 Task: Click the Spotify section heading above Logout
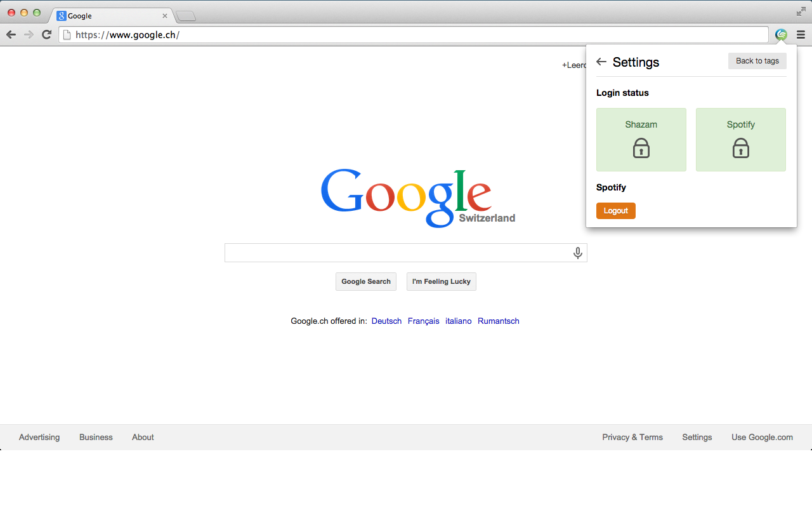[611, 187]
